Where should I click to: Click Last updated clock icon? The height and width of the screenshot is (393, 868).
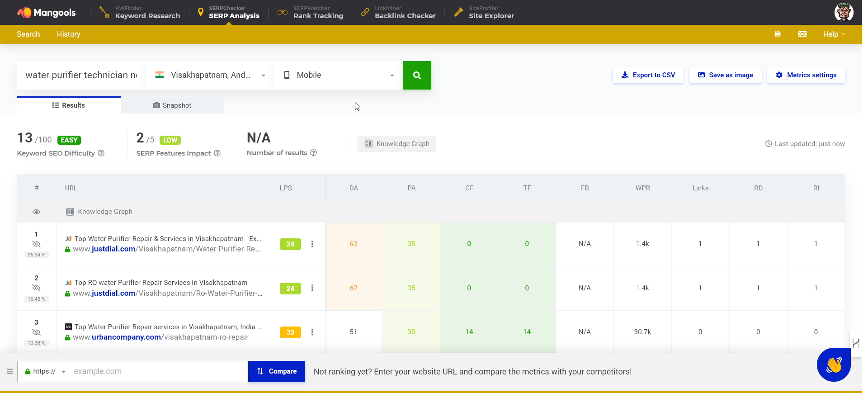click(x=769, y=144)
